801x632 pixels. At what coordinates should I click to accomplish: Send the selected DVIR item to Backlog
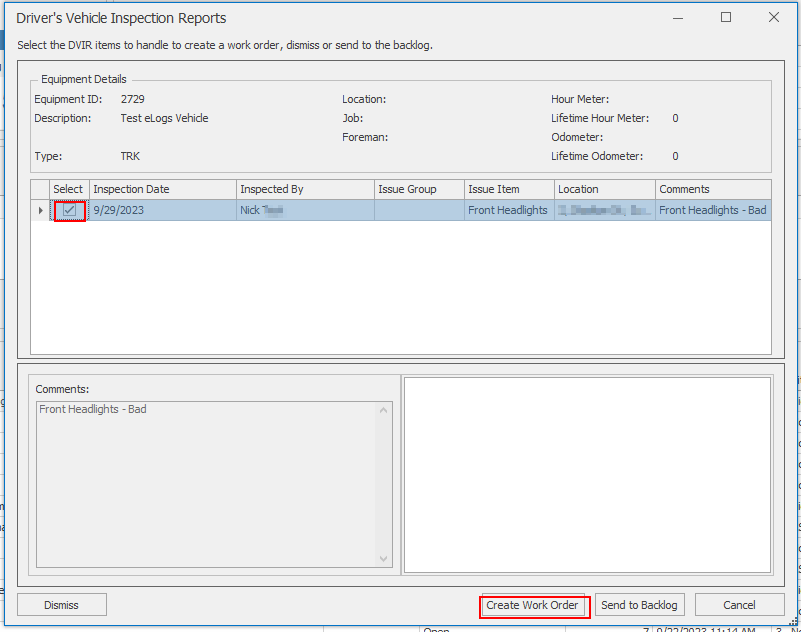(639, 605)
